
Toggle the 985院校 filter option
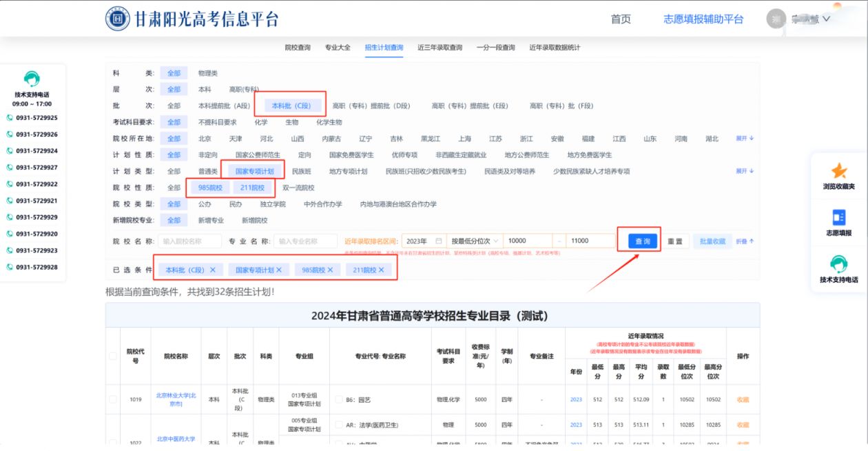[210, 188]
